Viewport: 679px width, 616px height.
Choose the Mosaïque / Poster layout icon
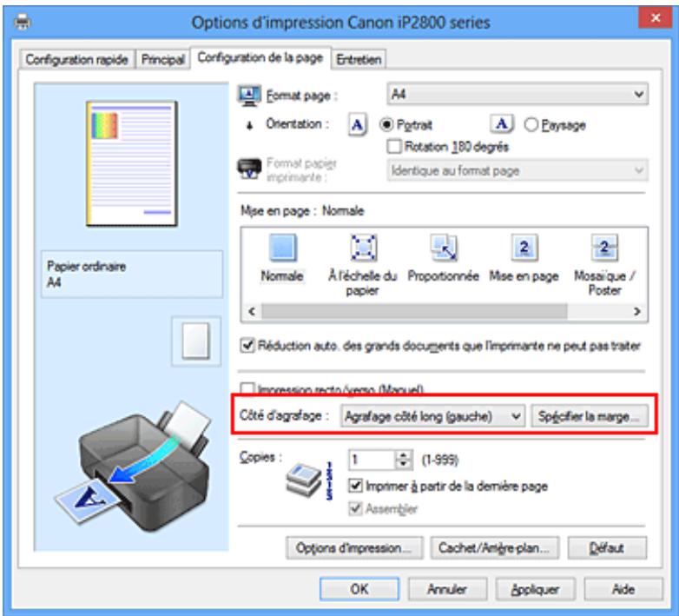tap(604, 248)
